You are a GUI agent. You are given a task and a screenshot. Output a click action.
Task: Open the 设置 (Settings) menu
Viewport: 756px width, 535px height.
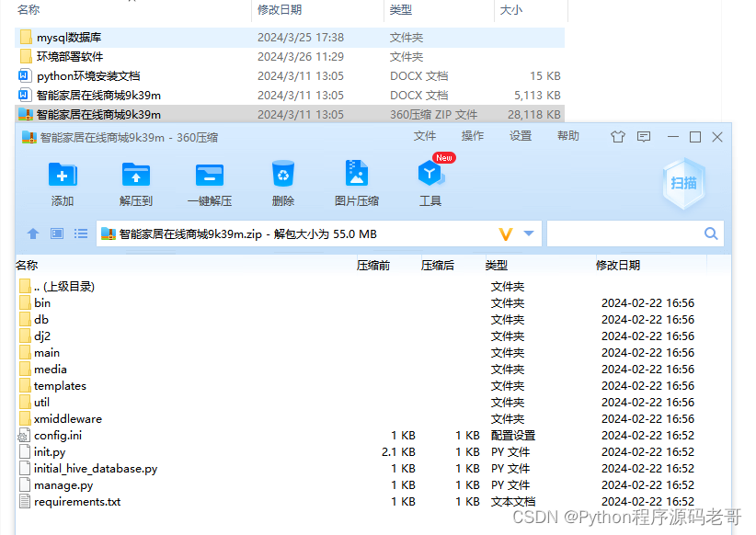click(521, 136)
